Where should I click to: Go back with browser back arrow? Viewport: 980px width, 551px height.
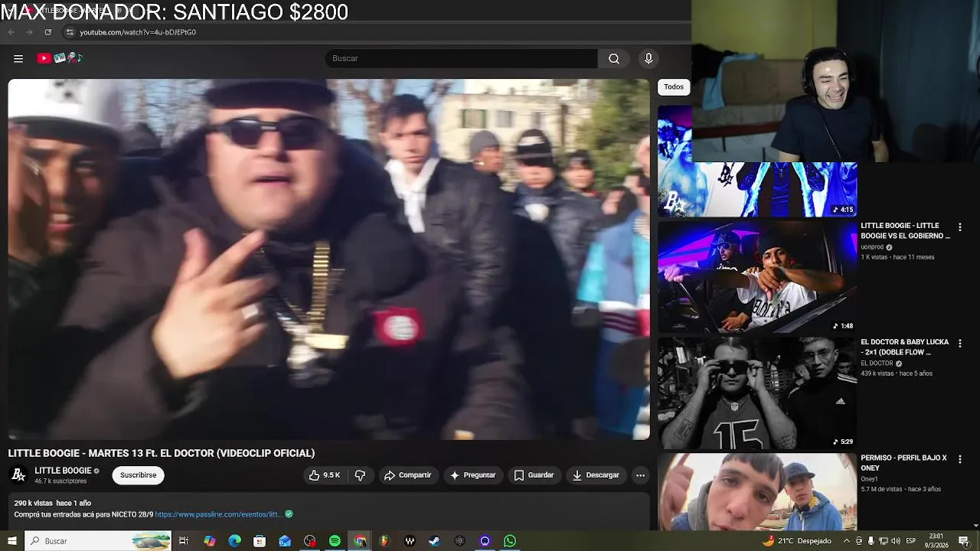(x=11, y=32)
